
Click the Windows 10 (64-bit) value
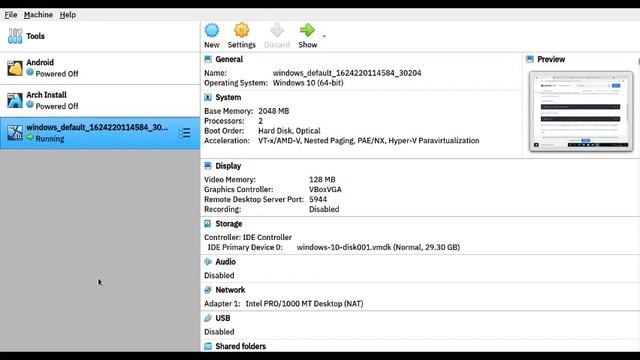tap(308, 83)
